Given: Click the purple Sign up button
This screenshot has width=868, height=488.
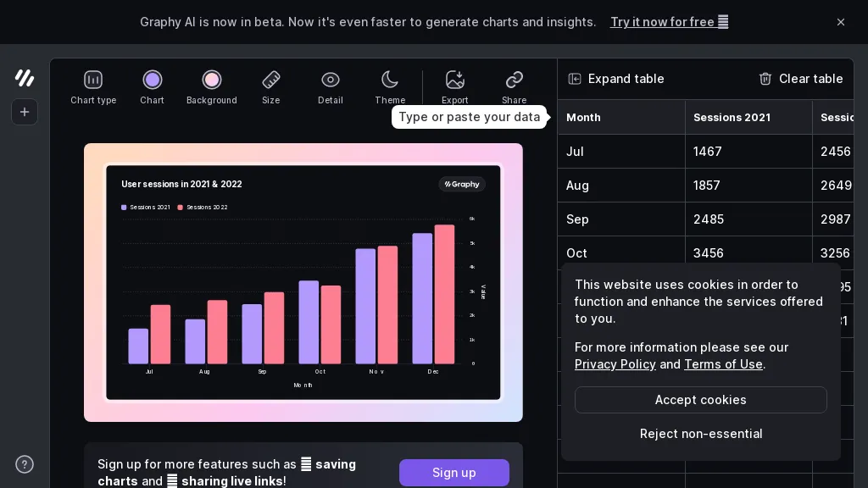Looking at the screenshot, I should (x=454, y=473).
